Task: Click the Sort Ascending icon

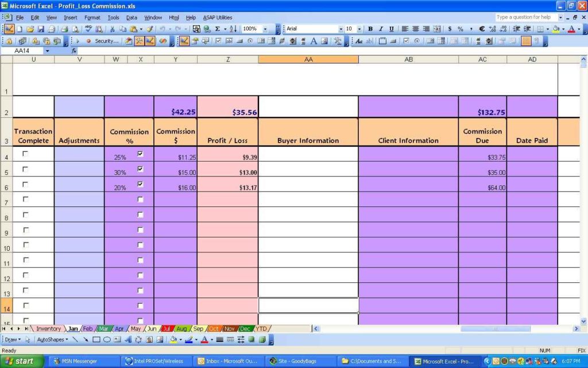Action: click(x=233, y=29)
